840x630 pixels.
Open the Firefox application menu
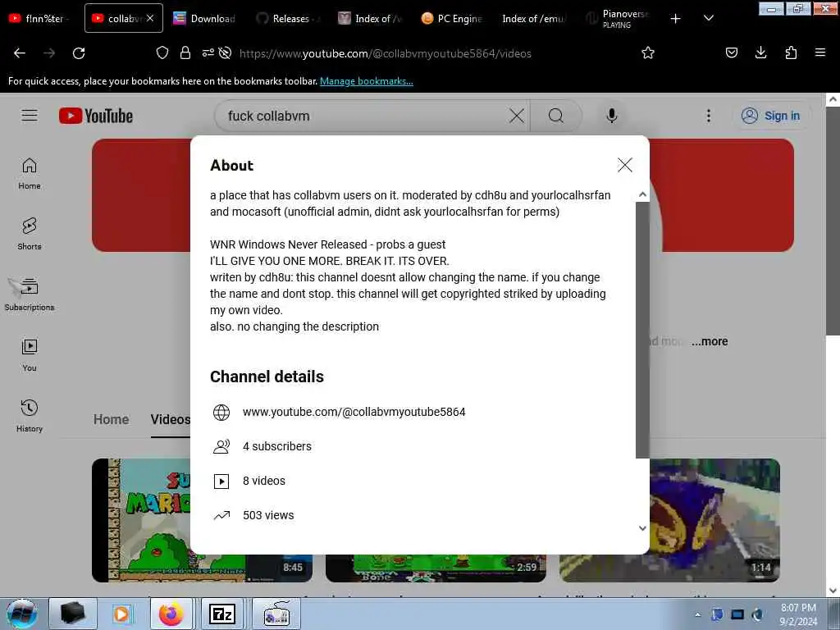coord(820,52)
